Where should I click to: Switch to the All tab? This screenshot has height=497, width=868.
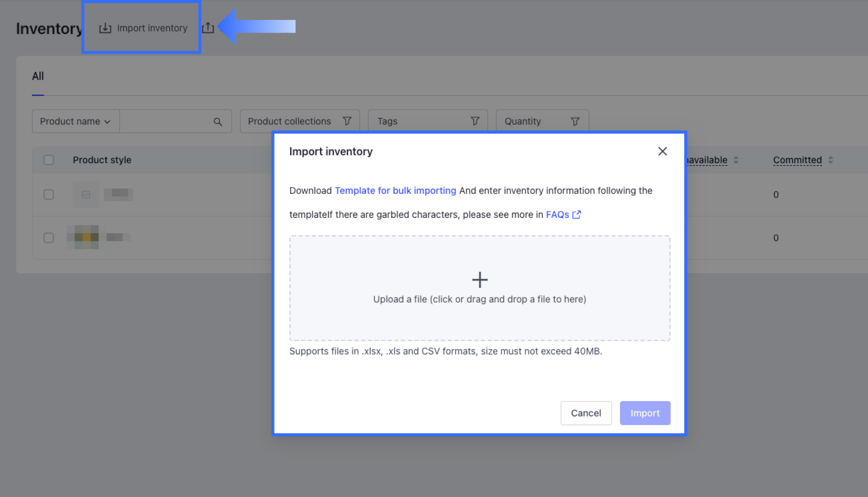[38, 76]
